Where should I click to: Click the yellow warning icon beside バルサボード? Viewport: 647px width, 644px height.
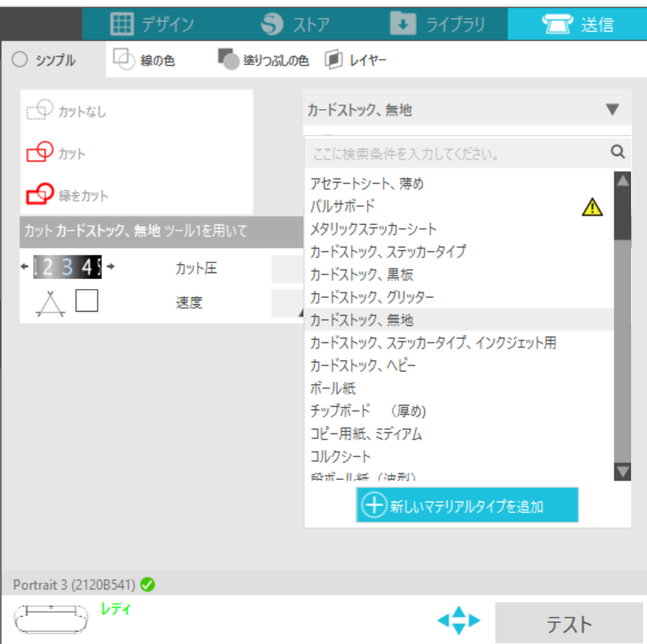(592, 206)
